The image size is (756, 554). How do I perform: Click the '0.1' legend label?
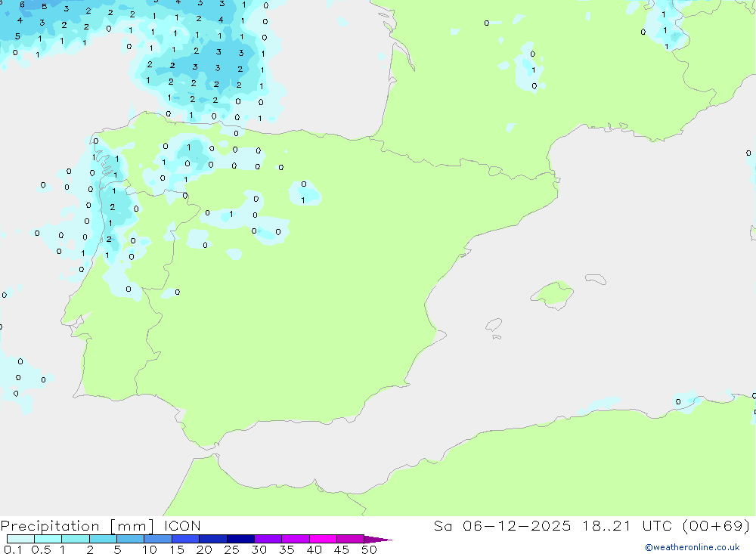coord(13,549)
